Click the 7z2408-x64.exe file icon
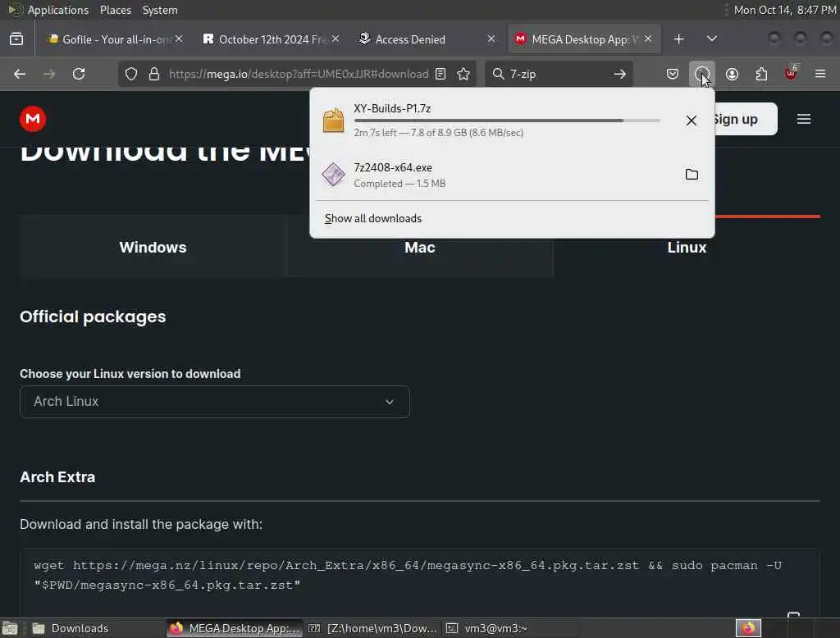 point(333,175)
